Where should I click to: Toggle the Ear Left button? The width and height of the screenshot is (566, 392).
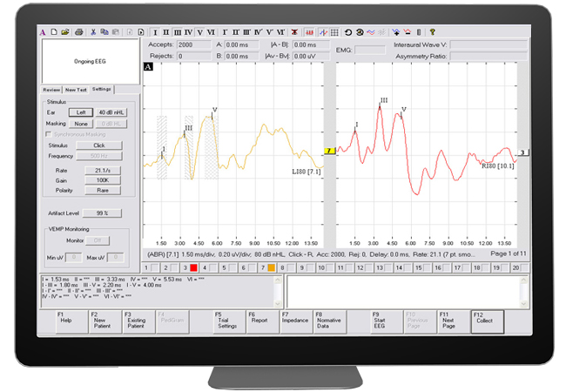(80, 112)
